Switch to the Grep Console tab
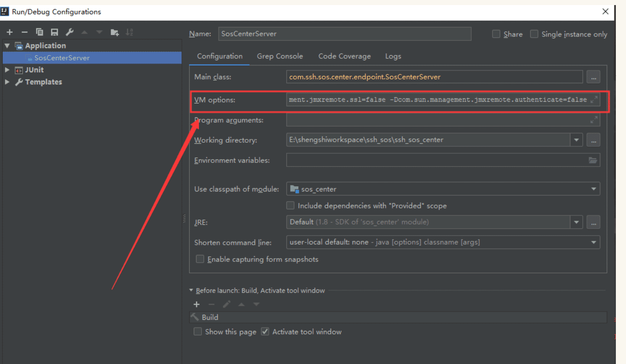 (280, 56)
